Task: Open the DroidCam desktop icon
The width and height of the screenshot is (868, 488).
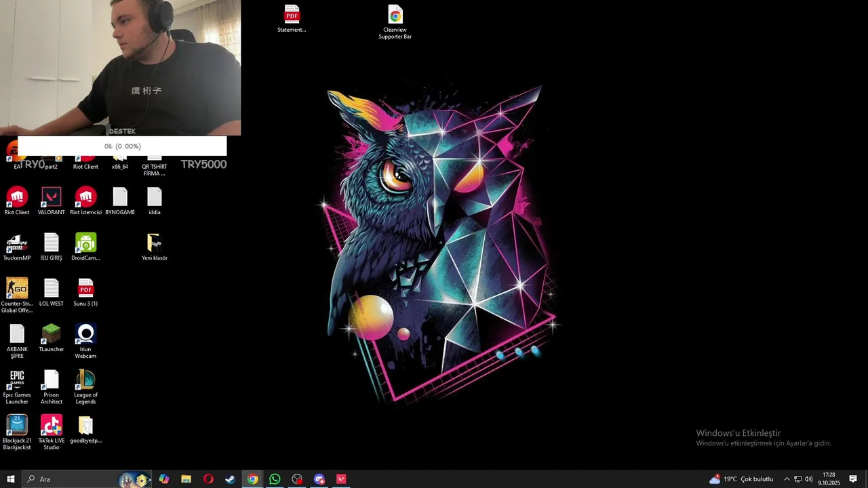Action: (85, 247)
